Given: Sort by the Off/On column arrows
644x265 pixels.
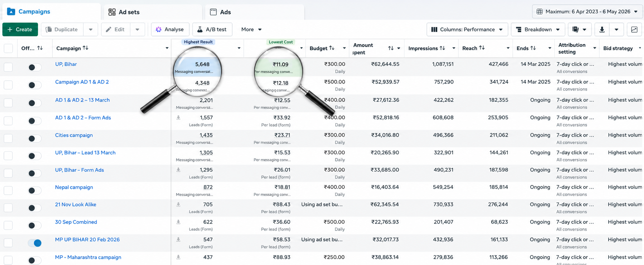Looking at the screenshot, I should tap(40, 48).
